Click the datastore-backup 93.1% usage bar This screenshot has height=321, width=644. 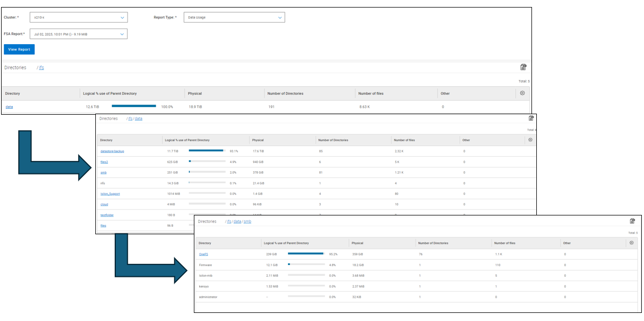(207, 151)
